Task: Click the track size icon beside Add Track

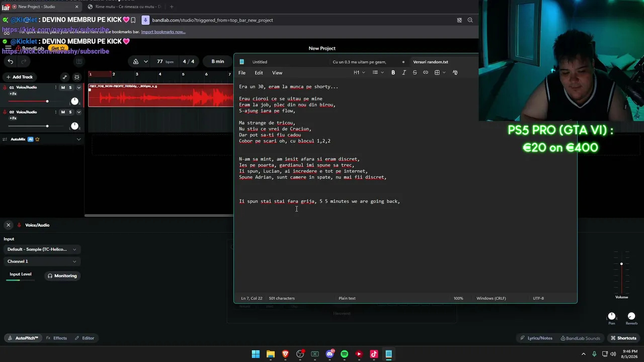Action: [x=77, y=77]
